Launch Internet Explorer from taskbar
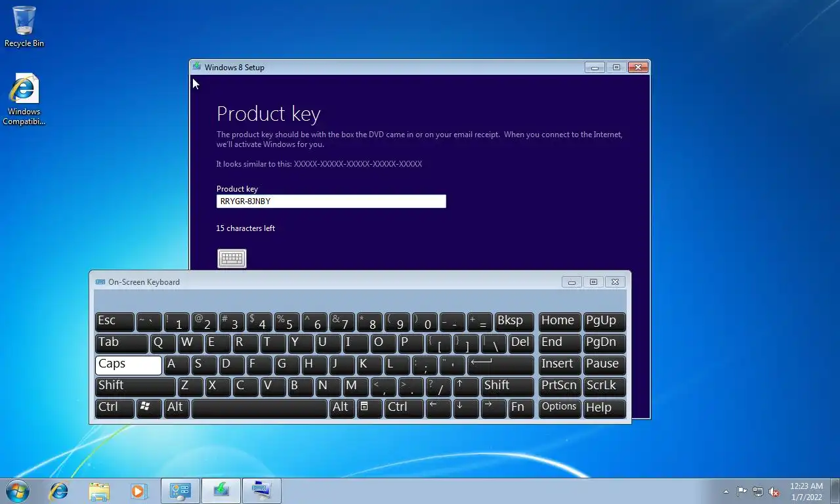Screen dimensions: 840x504 (59, 490)
